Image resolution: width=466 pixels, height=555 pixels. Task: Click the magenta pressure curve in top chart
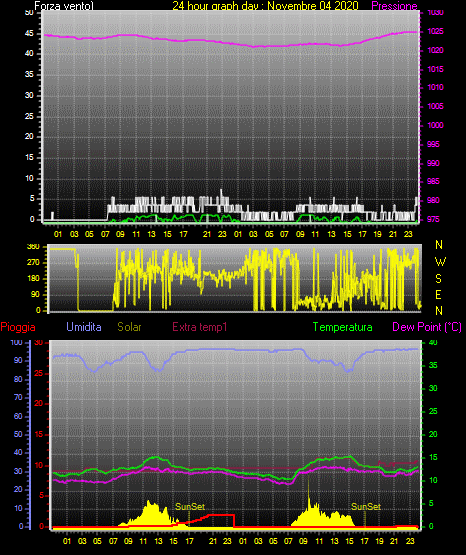(x=230, y=43)
